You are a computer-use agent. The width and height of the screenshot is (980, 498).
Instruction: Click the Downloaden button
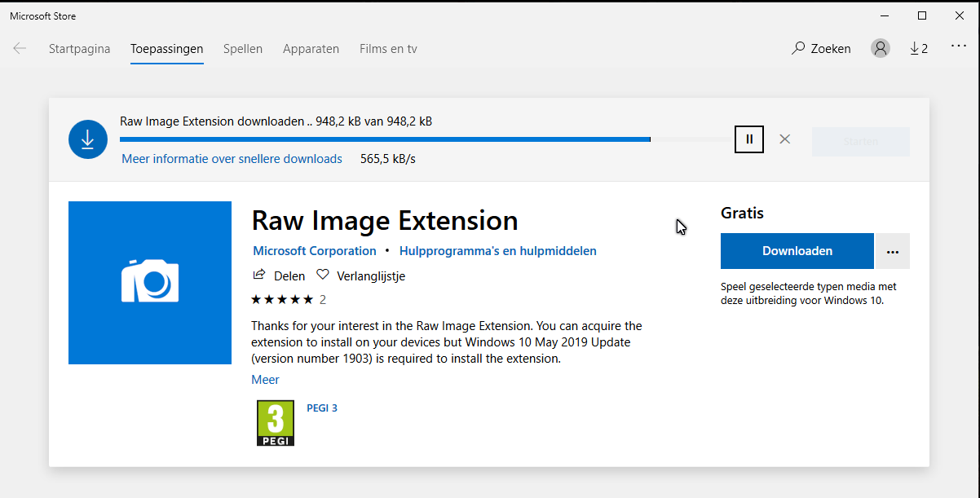pos(797,251)
